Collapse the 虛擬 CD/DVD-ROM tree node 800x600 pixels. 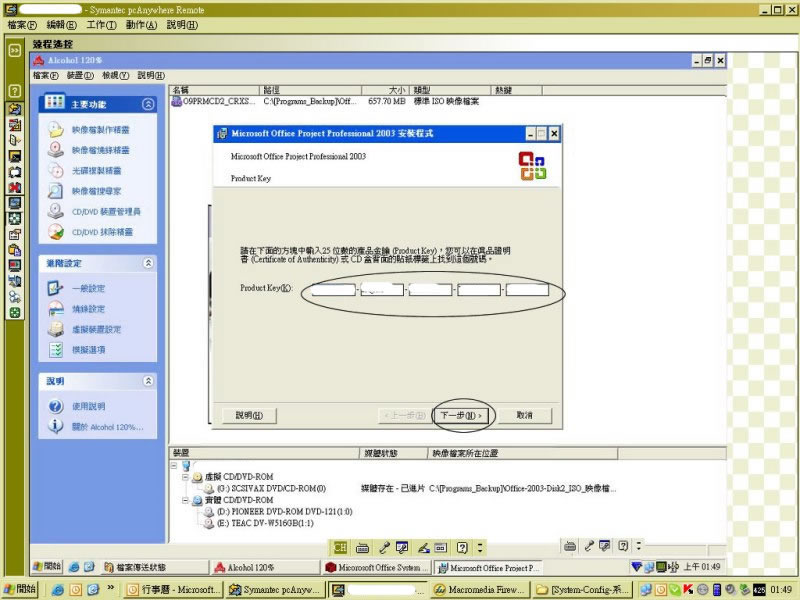tap(186, 477)
